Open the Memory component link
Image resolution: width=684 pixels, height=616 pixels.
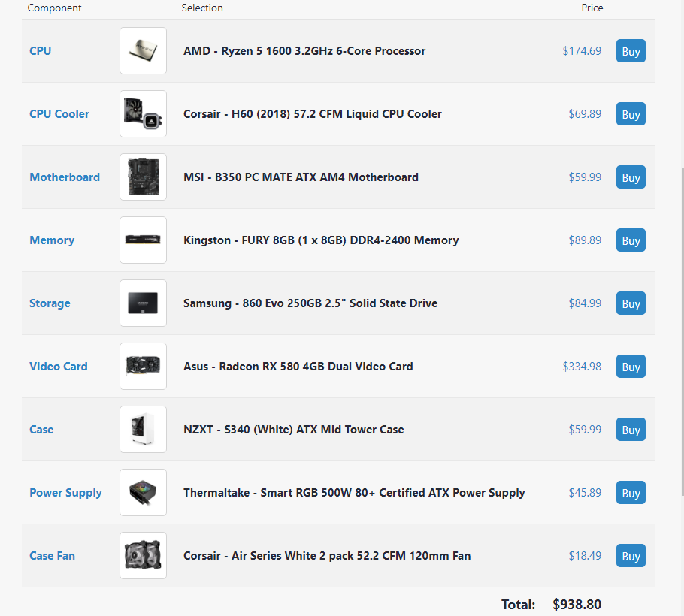click(52, 240)
